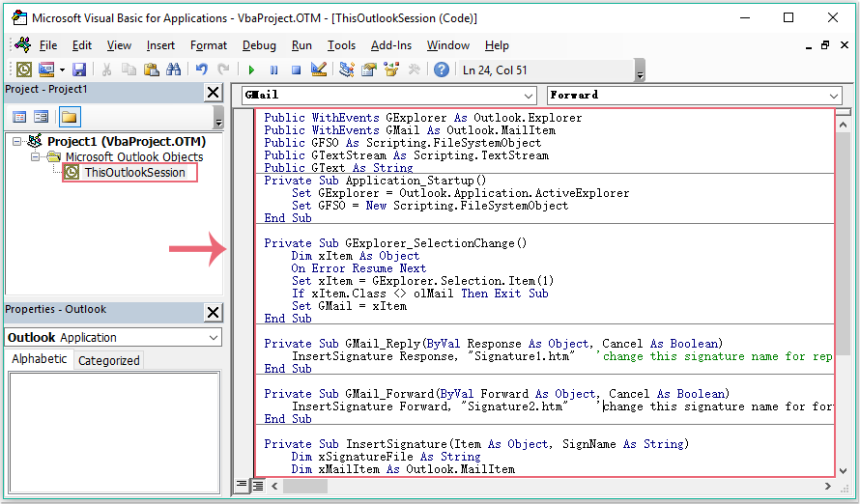860x504 pixels.
Task: Run the macro with the green play icon
Action: click(251, 70)
